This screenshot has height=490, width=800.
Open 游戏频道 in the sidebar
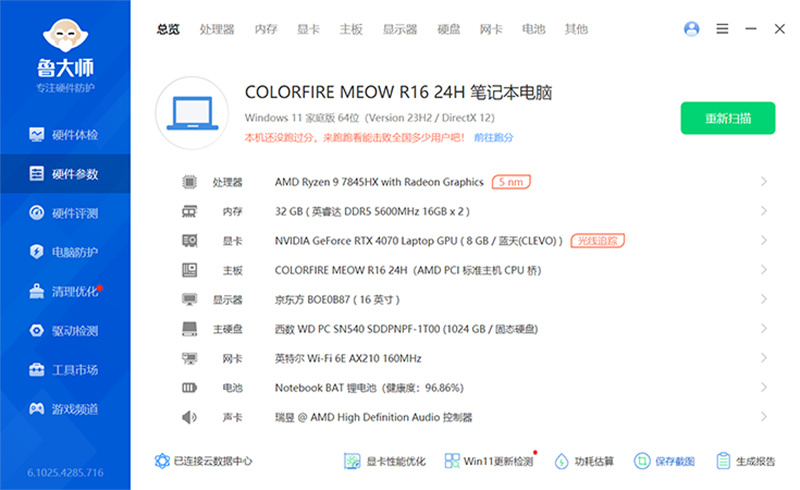[x=65, y=409]
